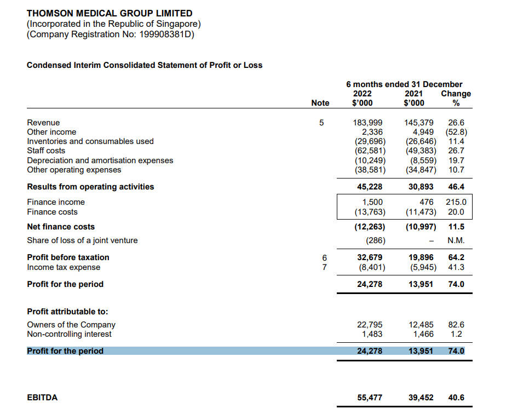Select the 'Note' column header
Screen dimensions: 506x420
tap(320, 103)
